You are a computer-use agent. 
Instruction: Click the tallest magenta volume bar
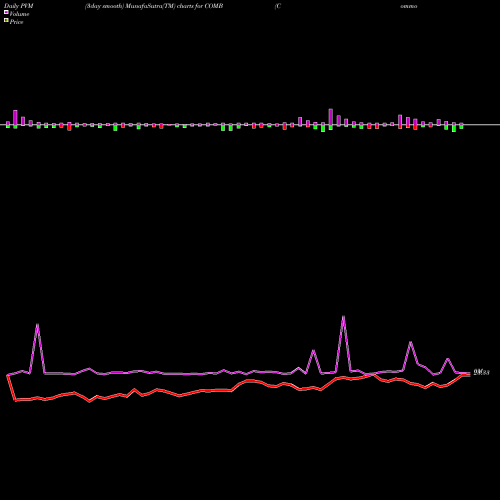click(331, 117)
